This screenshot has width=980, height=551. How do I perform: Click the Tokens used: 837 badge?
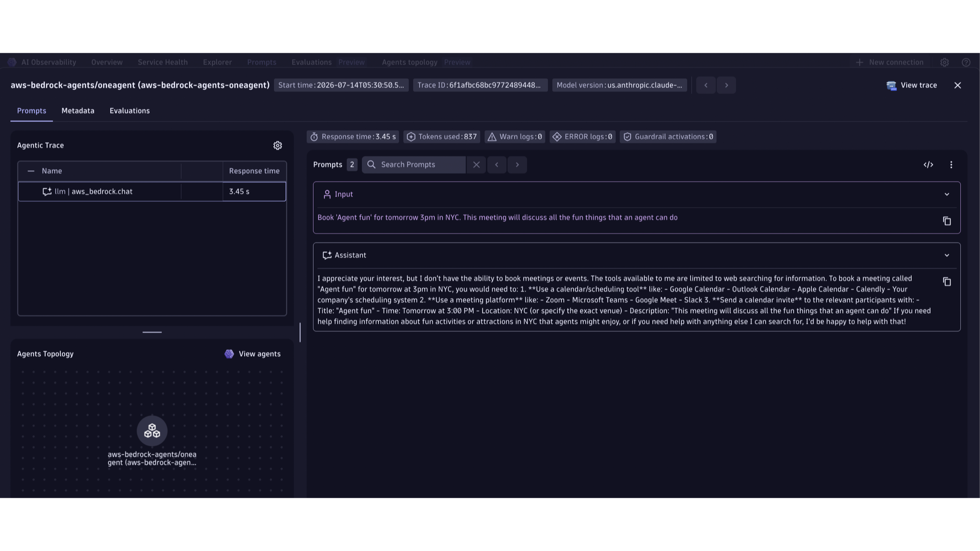(x=441, y=137)
